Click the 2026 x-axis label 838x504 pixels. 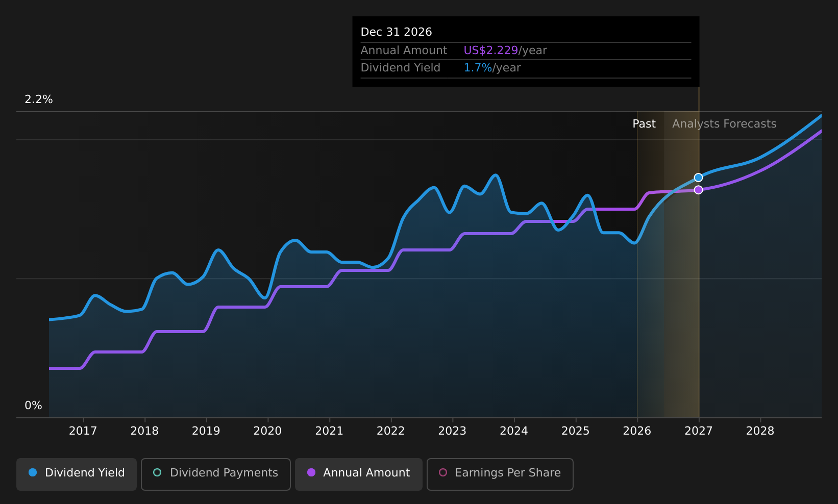(x=637, y=431)
